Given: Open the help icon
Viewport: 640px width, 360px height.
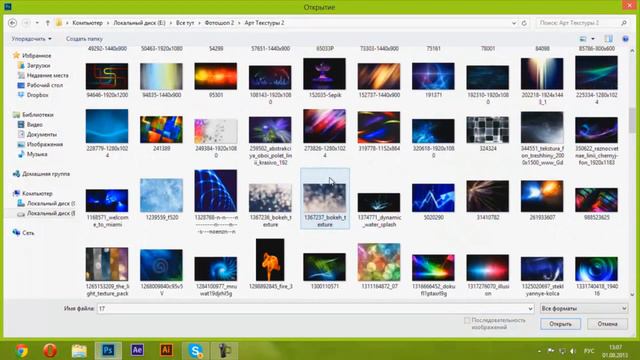Looking at the screenshot, I should pos(625,39).
